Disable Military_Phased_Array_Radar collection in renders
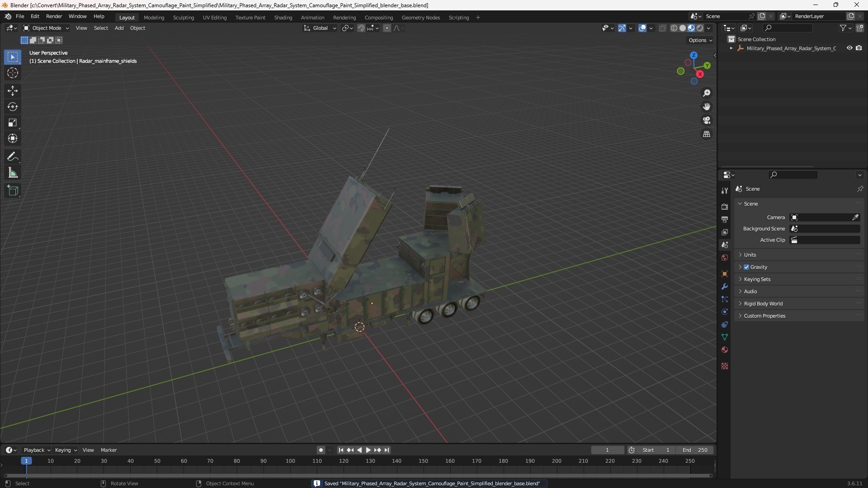Image resolution: width=868 pixels, height=488 pixels. pos(859,48)
